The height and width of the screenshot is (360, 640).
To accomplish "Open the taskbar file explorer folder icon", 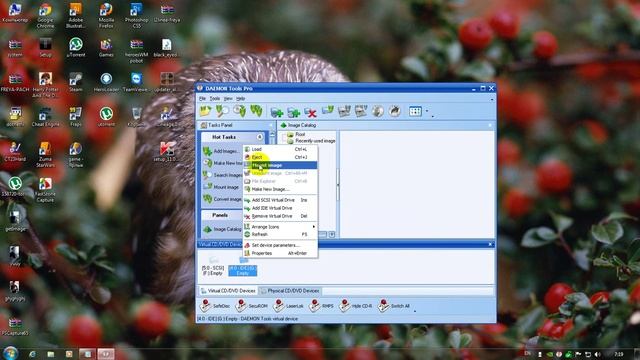I will [51, 354].
